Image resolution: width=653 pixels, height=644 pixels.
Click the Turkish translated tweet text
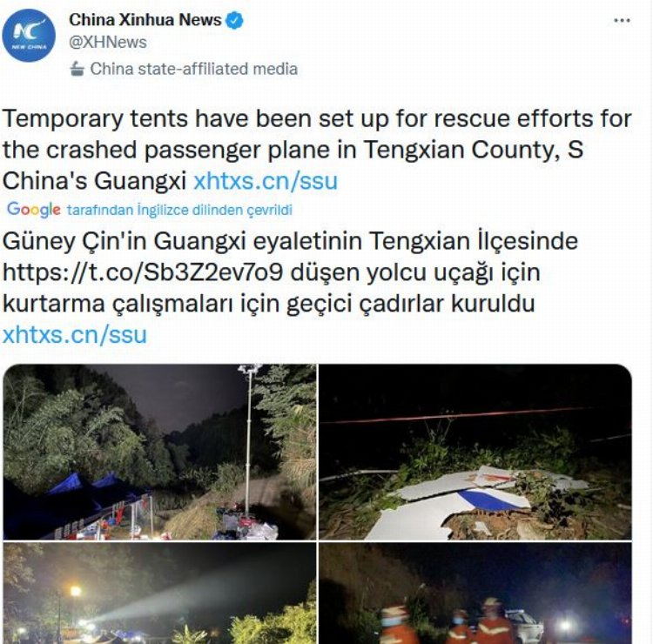(290, 272)
